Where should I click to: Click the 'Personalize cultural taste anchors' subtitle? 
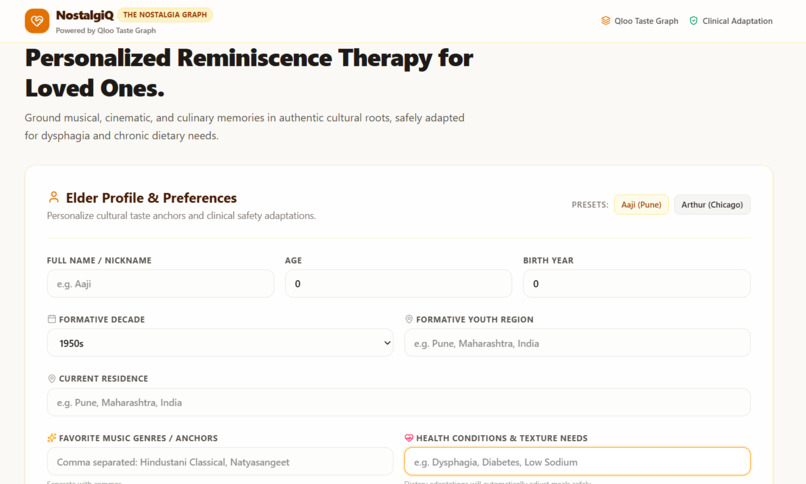(181, 216)
